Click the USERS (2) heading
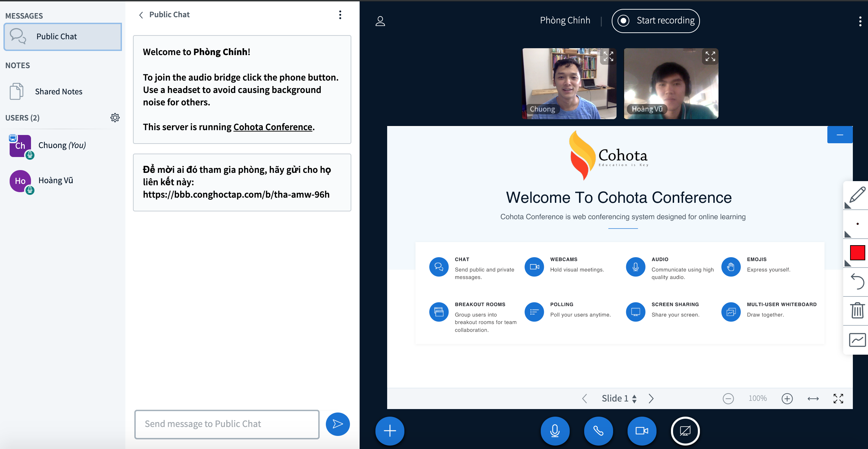Image resolution: width=868 pixels, height=449 pixels. click(x=22, y=118)
